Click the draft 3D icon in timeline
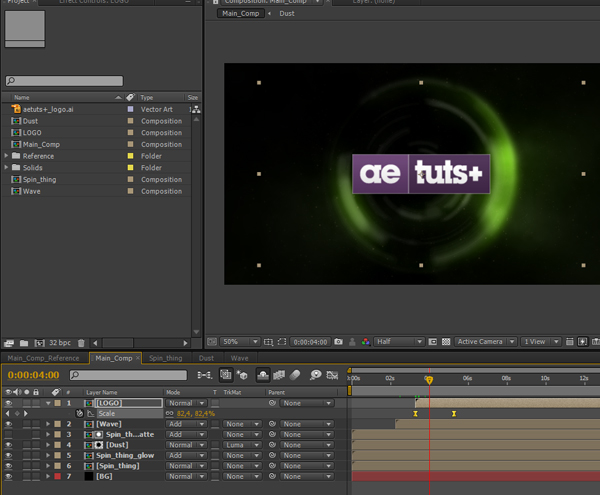Image resolution: width=600 pixels, height=495 pixels. 242,375
